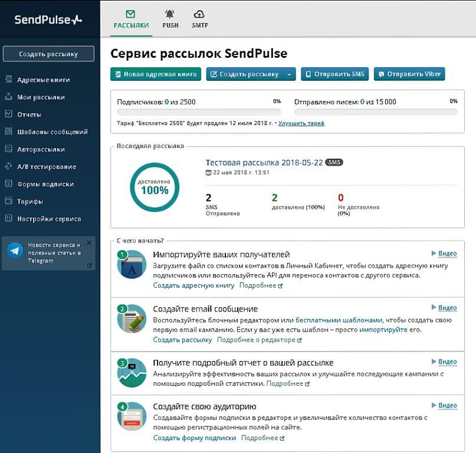Click the Мои рассылки sidebar icon
Image resolution: width=476 pixels, height=453 pixels.
(x=8, y=97)
